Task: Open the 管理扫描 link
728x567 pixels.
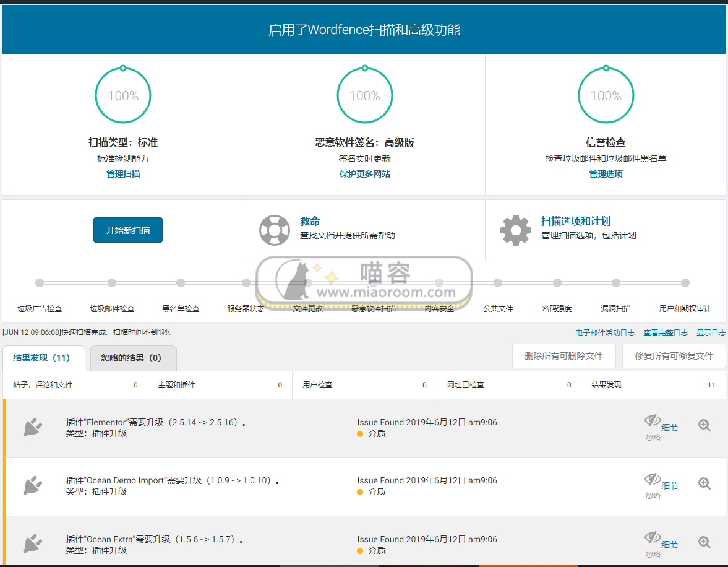Action: pos(123,174)
